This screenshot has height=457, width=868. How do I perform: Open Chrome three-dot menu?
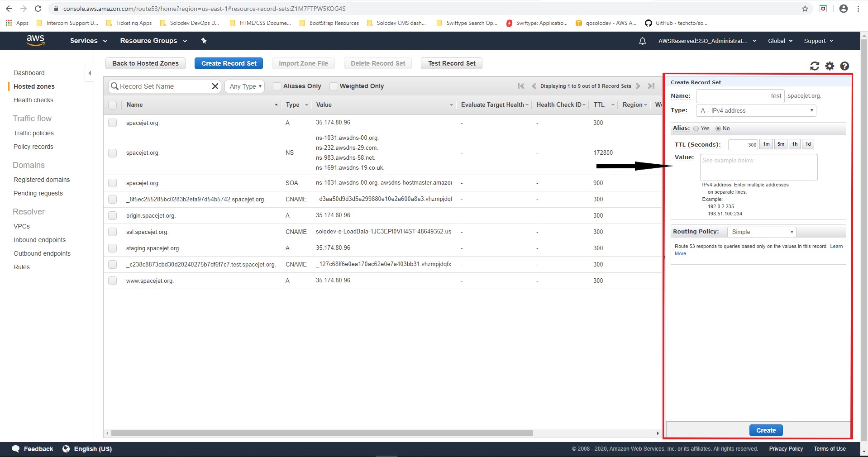tap(858, 9)
